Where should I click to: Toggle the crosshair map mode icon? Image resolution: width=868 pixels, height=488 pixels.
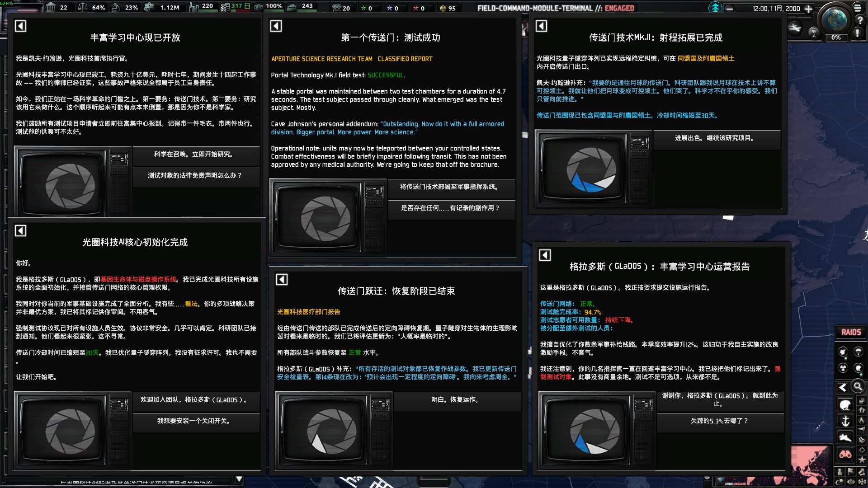[862, 450]
